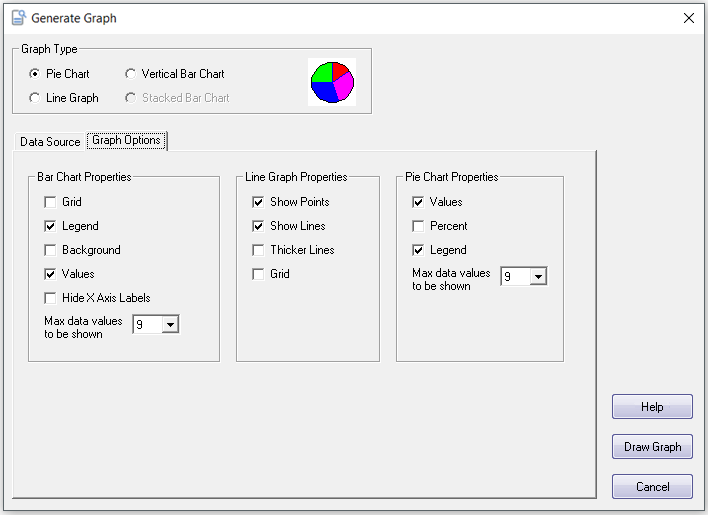Click the Draw Graph button
Viewport: 708px width, 515px height.
652,446
